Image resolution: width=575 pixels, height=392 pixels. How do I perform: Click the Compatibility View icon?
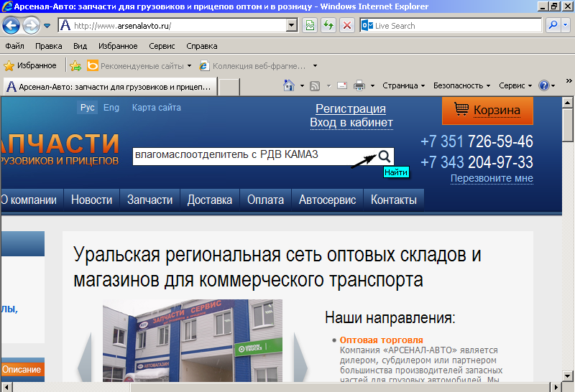310,25
